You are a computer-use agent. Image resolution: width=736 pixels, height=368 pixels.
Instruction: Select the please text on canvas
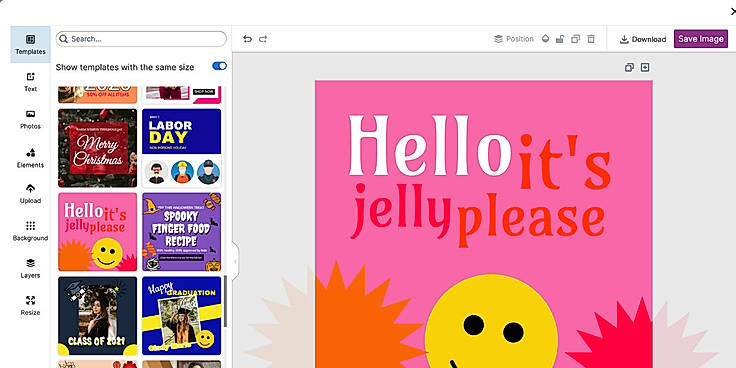point(530,219)
